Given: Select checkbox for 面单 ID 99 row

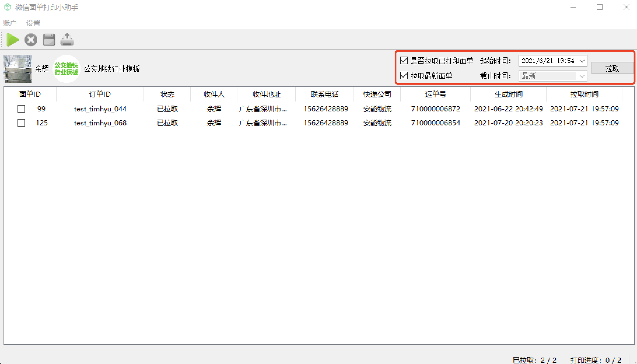Looking at the screenshot, I should point(21,109).
